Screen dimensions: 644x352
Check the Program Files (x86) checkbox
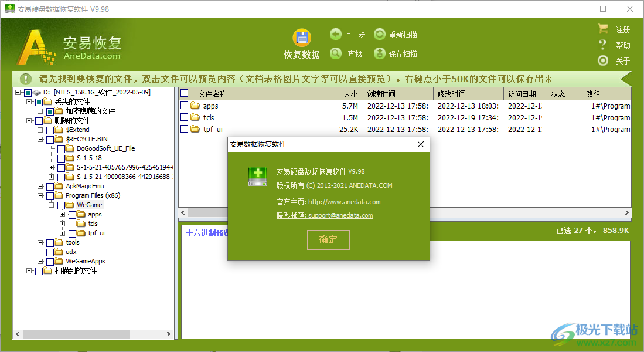tap(50, 196)
